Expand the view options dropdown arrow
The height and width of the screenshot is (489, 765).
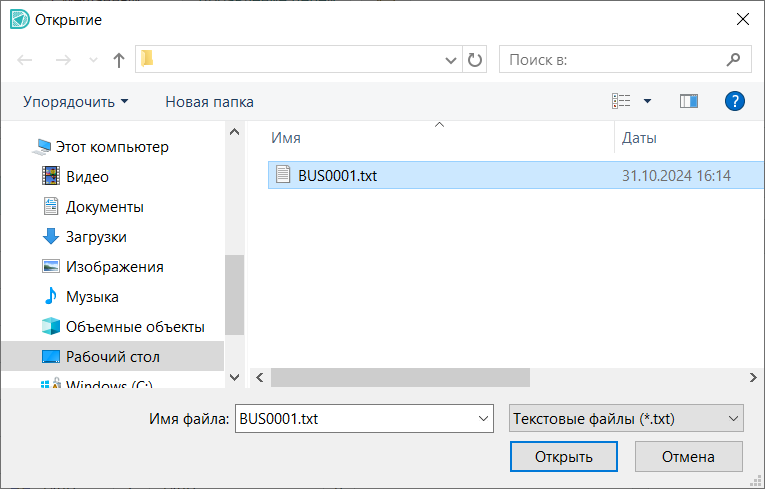(x=647, y=101)
